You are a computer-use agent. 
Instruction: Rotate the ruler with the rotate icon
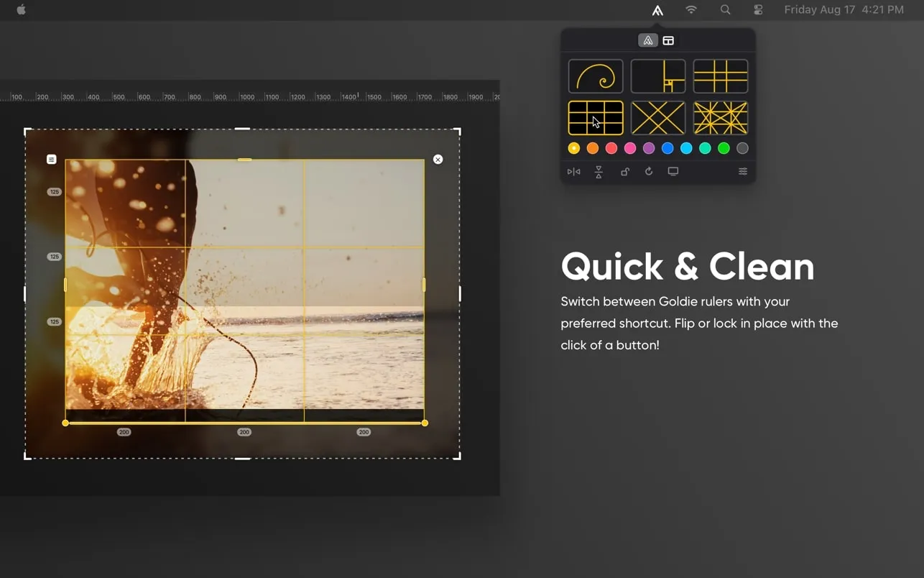[649, 172]
